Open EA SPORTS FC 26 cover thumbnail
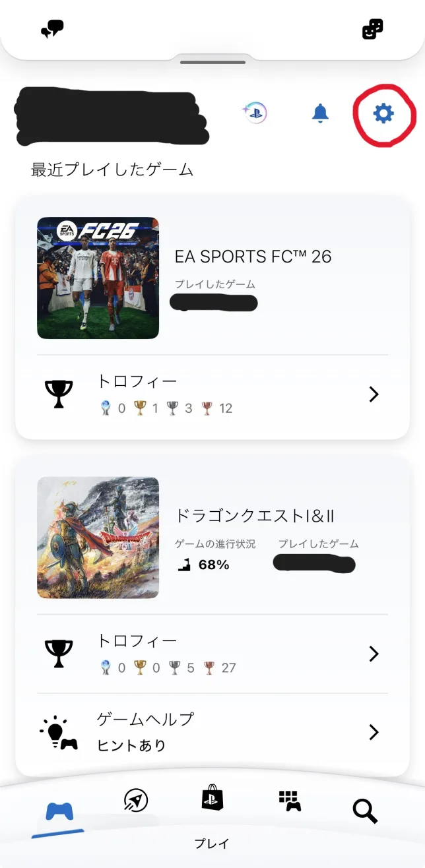 click(98, 278)
